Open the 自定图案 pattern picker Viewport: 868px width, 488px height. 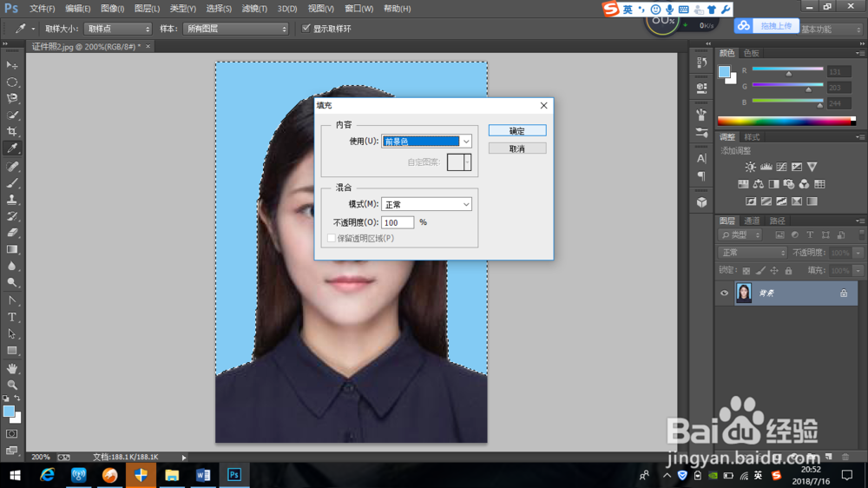pyautogui.click(x=459, y=162)
